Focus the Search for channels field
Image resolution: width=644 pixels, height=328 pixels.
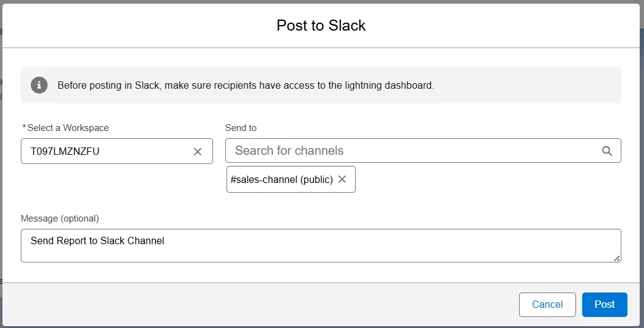[410, 151]
